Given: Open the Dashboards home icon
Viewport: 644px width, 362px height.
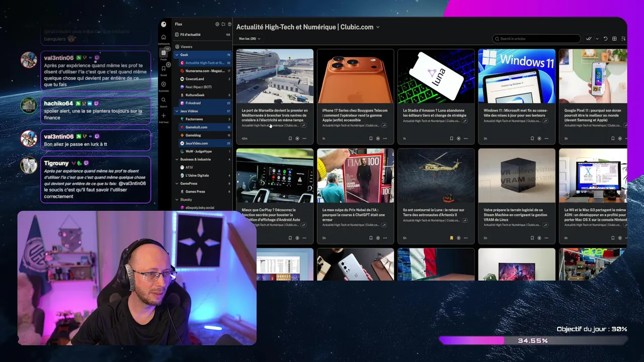Looking at the screenshot, I should tap(164, 37).
